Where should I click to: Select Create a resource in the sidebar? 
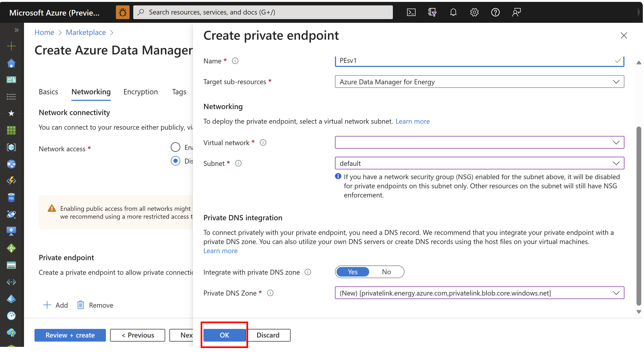pyautogui.click(x=11, y=46)
